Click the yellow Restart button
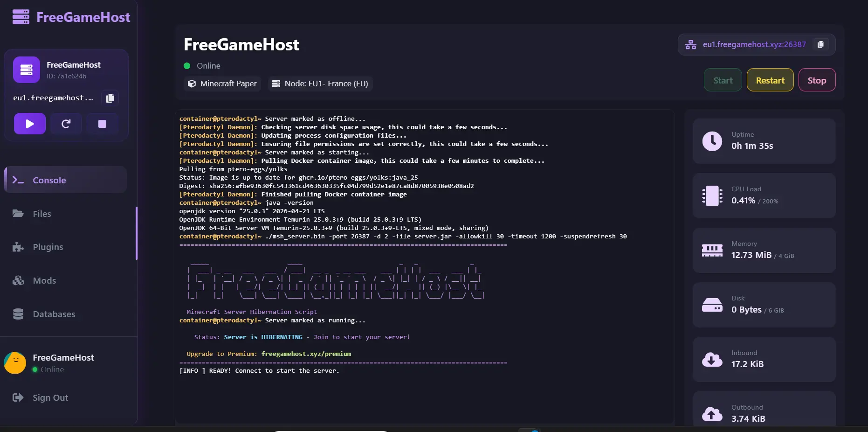Viewport: 868px width, 432px height. coord(770,80)
